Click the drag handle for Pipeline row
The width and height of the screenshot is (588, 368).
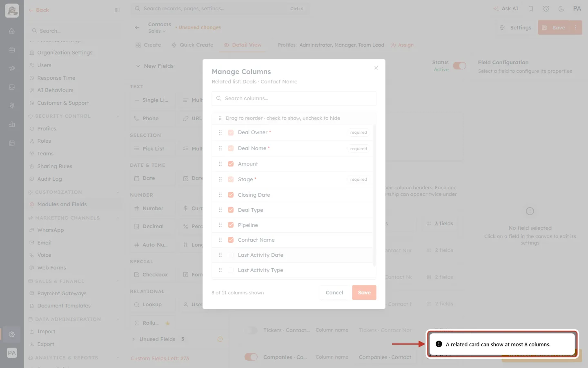(x=220, y=225)
